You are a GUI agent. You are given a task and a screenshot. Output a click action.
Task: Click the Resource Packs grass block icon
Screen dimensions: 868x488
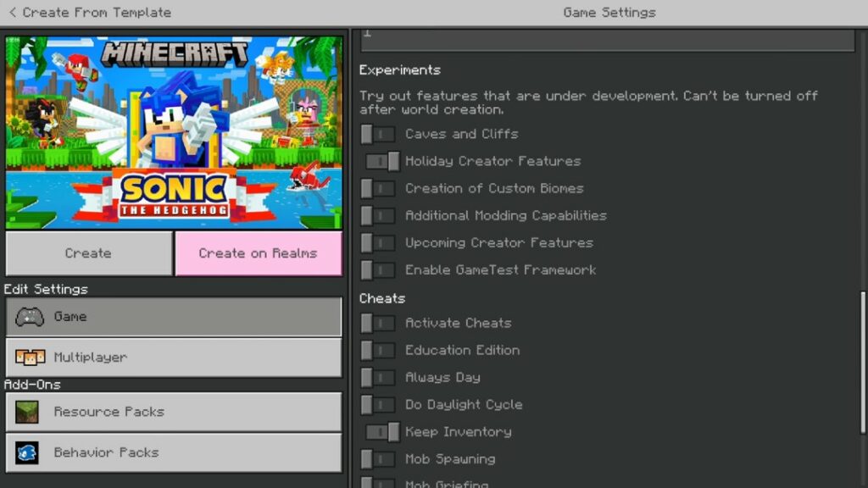click(27, 412)
